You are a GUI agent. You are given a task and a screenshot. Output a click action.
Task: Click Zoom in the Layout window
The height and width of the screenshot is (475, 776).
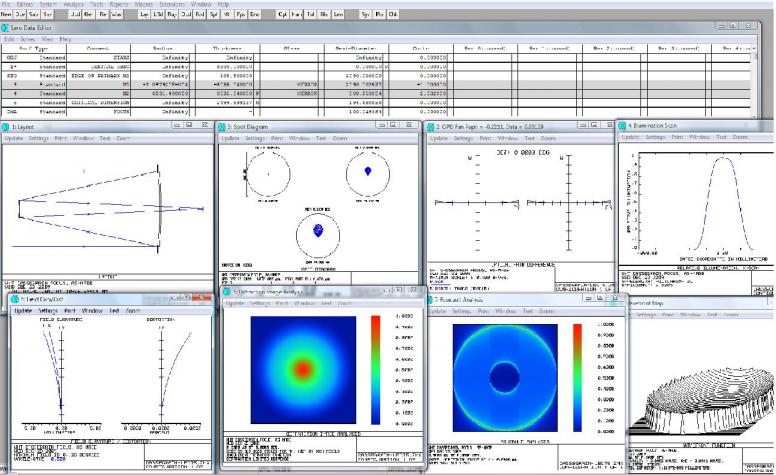[x=123, y=138]
